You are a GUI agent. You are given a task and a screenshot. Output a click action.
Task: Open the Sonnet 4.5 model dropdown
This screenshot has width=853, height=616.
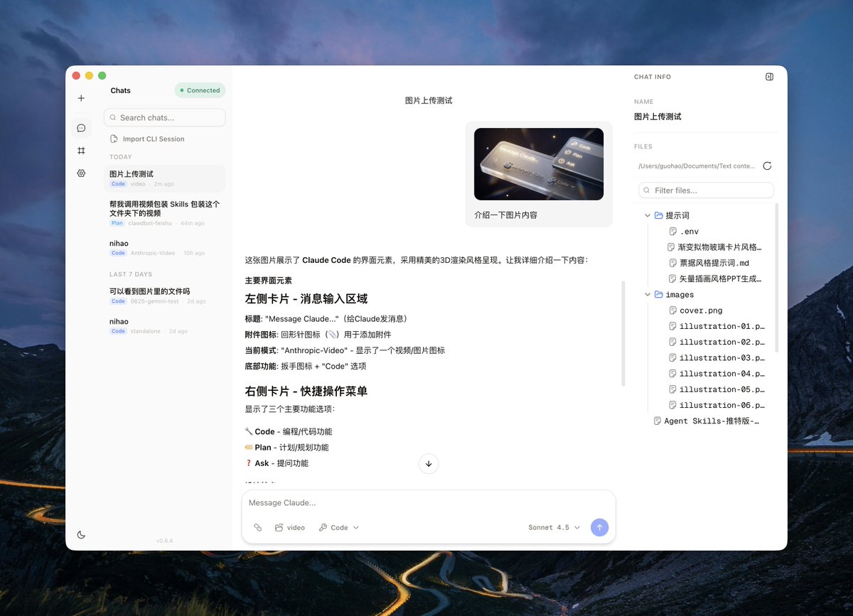(x=554, y=528)
